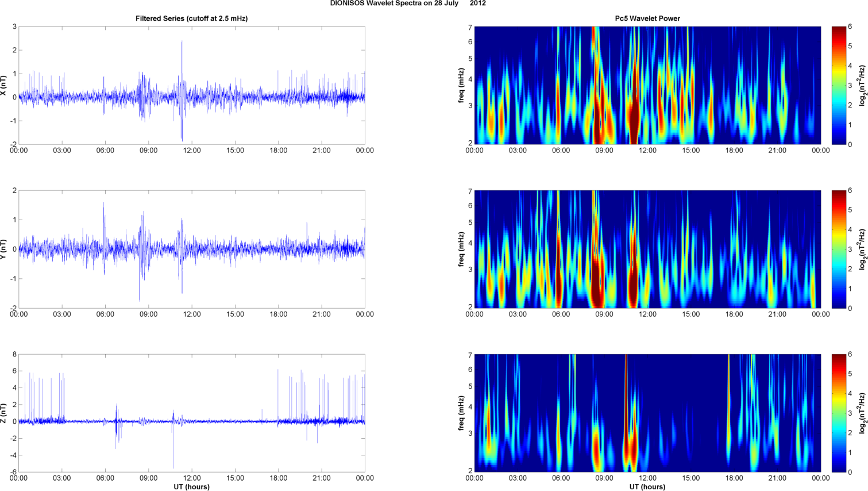
Task: Click the "Z (nT)" axis label
Action: (x=3, y=413)
